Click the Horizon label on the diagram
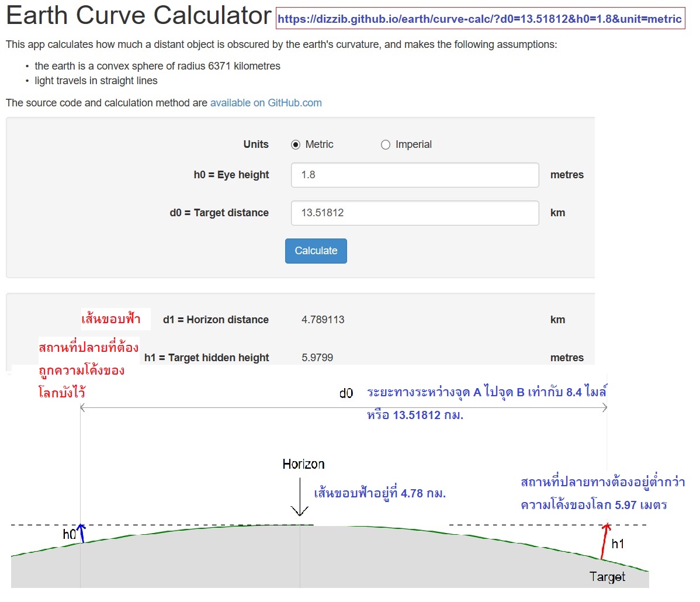700x602 pixels. (303, 463)
